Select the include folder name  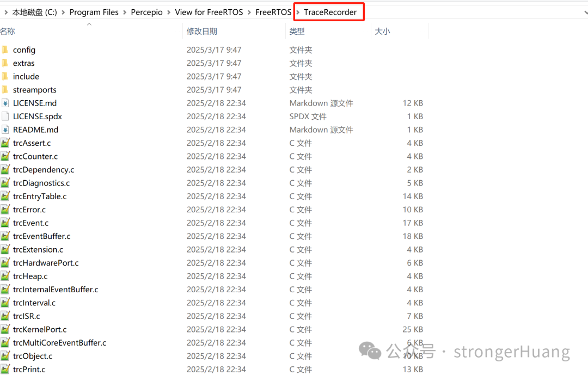26,77
